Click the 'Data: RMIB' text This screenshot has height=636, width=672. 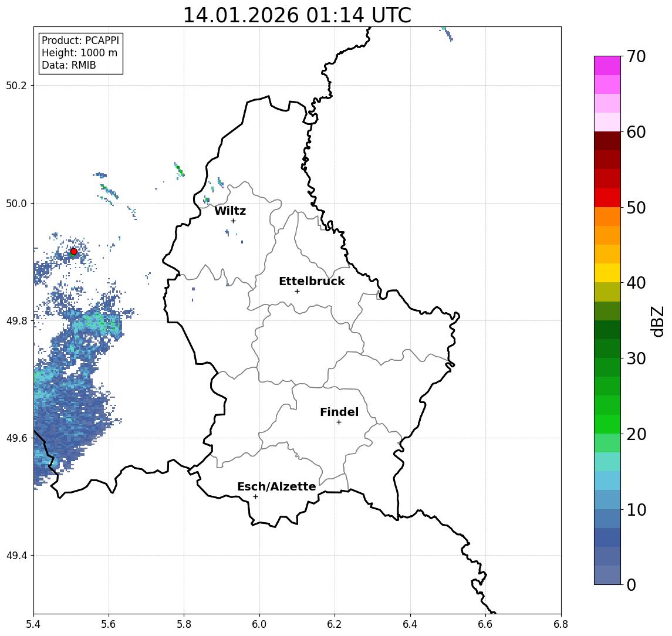click(x=69, y=65)
